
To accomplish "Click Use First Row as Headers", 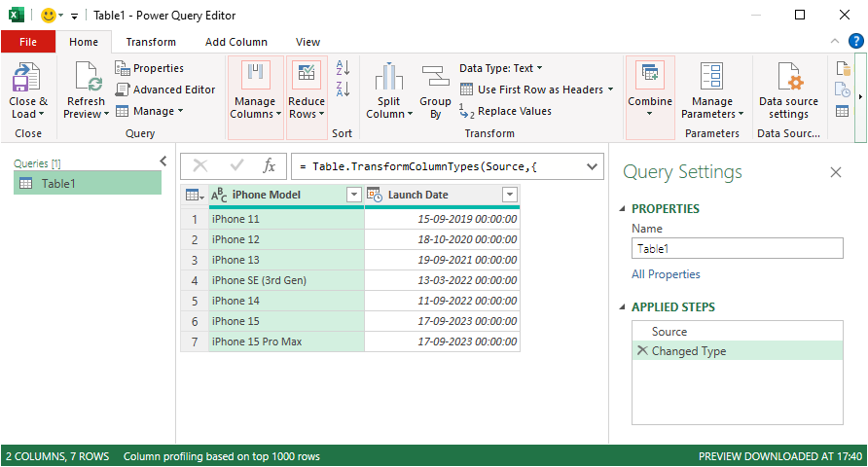I will (x=532, y=90).
